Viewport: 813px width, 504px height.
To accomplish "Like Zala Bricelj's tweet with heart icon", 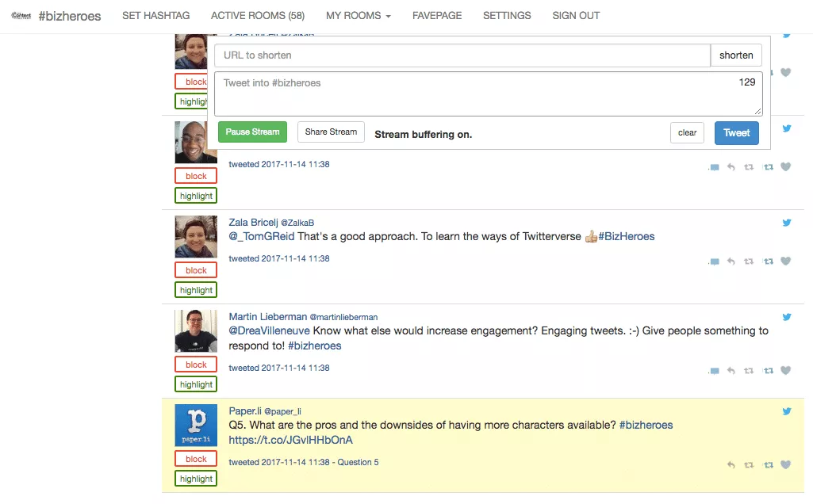I will pyautogui.click(x=786, y=262).
